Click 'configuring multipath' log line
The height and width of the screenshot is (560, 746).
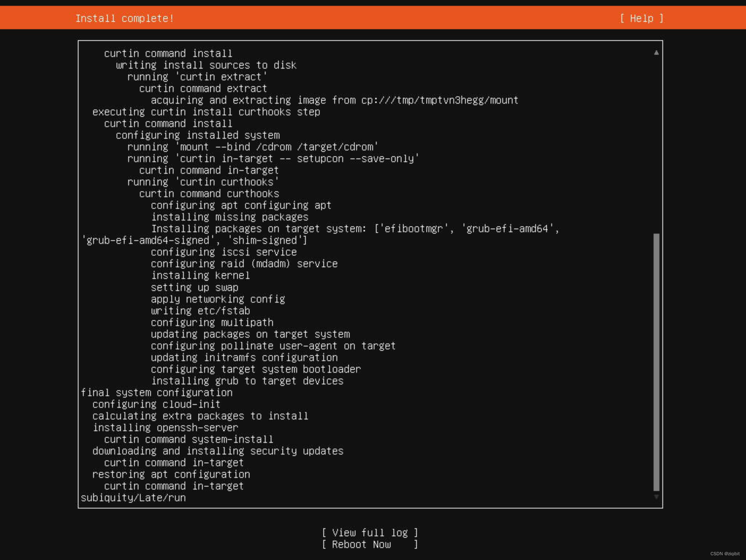212,322
